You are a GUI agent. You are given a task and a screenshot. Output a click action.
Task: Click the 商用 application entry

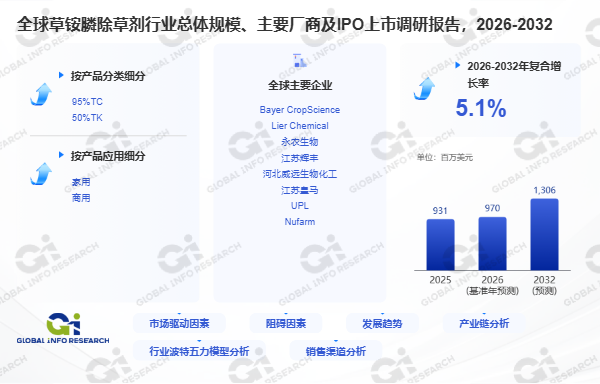point(81,198)
